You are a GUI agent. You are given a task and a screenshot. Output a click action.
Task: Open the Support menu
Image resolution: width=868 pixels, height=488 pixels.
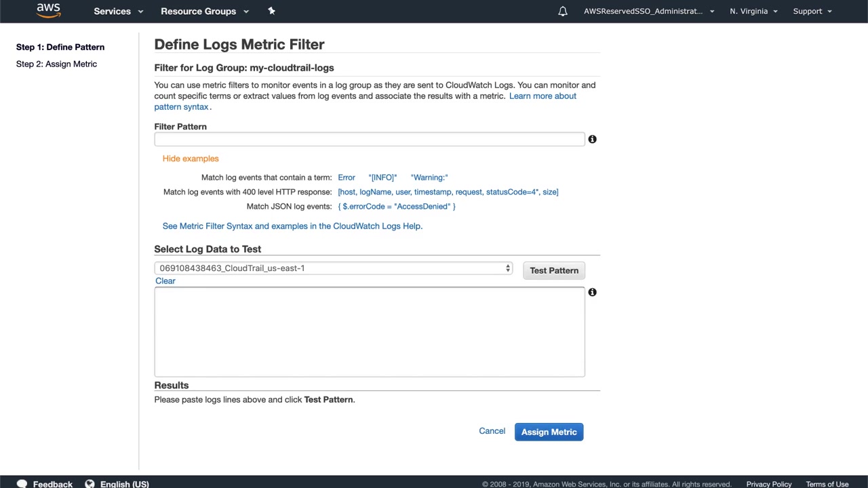(812, 12)
